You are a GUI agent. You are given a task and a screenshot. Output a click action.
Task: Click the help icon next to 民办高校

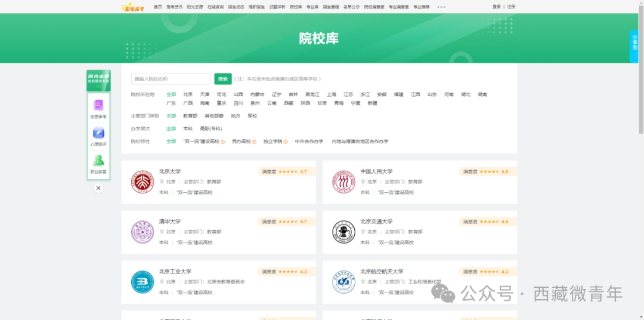coord(254,141)
